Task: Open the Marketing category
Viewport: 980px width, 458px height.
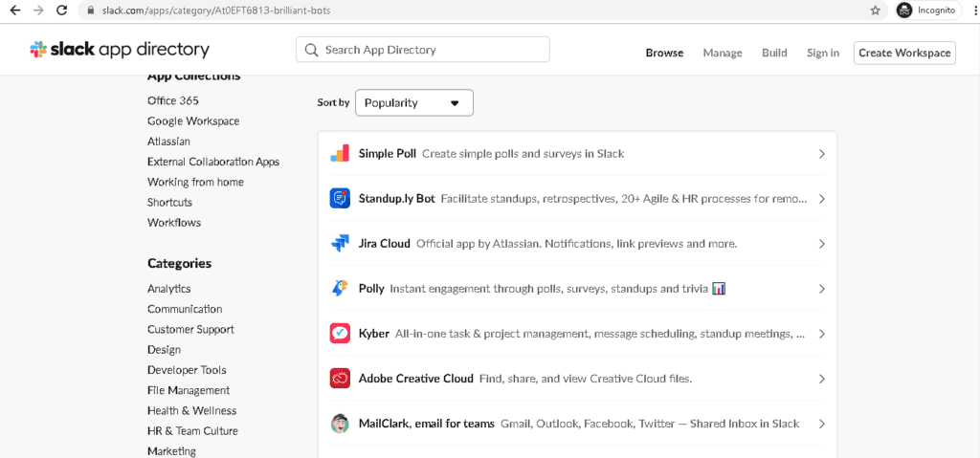Action: click(172, 451)
